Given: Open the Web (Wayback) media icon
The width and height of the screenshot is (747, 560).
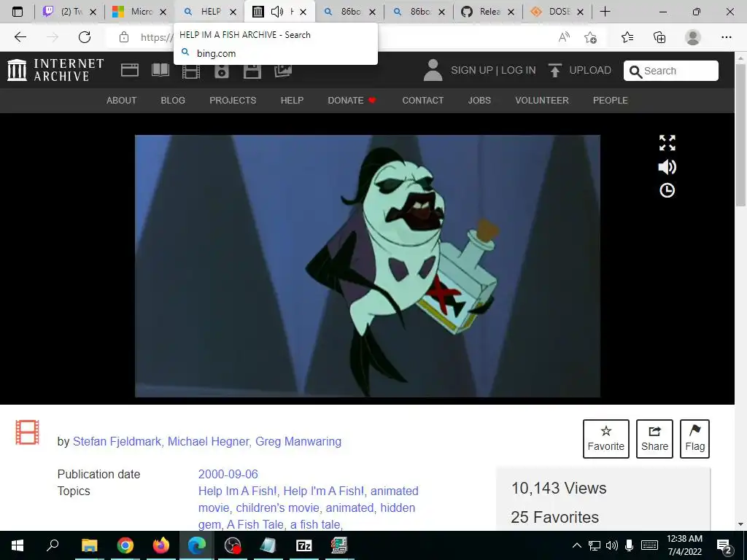Looking at the screenshot, I should coord(130,70).
